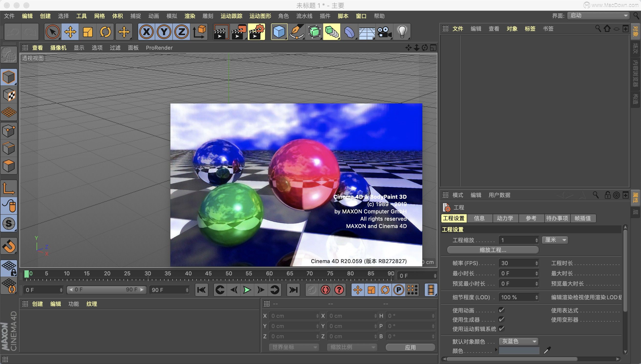Toggle viewport solo S icon
641x364 pixels.
pos(9,223)
